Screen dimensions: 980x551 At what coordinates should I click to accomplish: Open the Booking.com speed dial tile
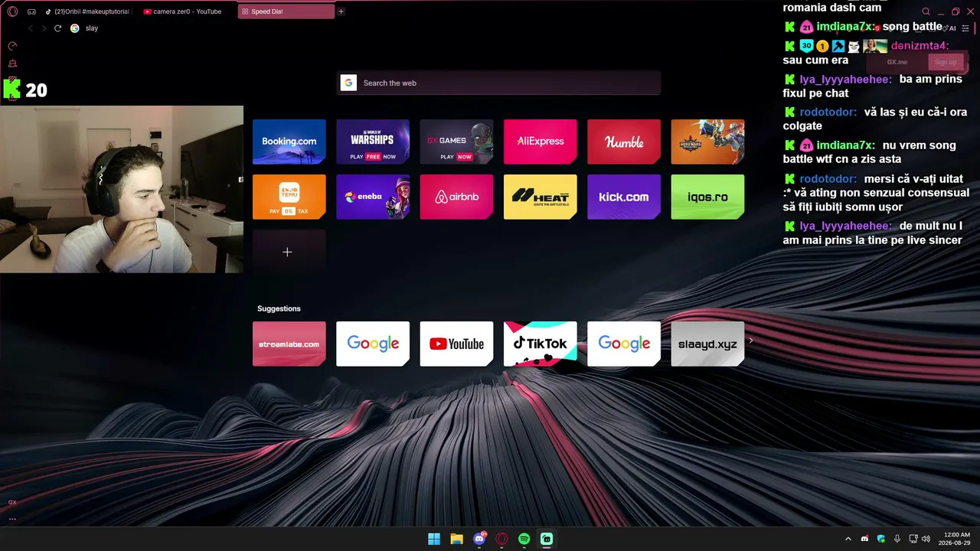(289, 142)
